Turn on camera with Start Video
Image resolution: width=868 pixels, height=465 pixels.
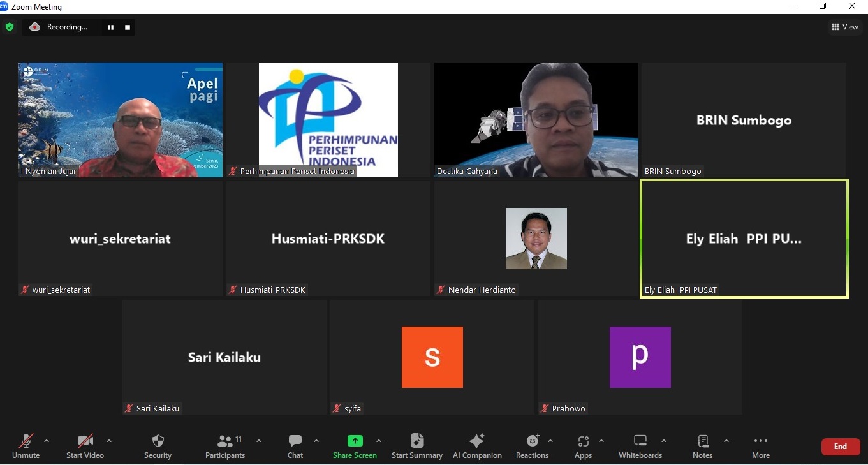(x=85, y=446)
